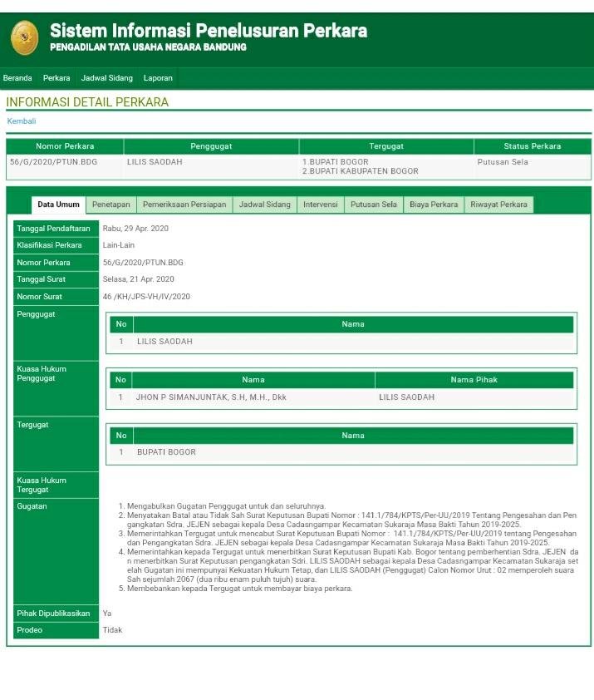Screen dimensions: 594x700
Task: Open the Laporan menu
Action: coord(158,78)
